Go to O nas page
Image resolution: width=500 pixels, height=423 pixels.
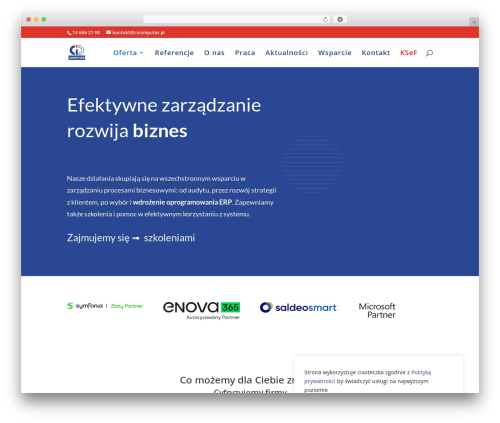tap(214, 53)
